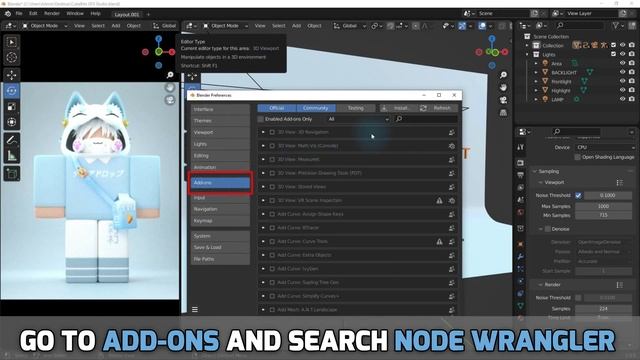Enable 3D View: 3D Navigation add-on checkbox

point(272,132)
